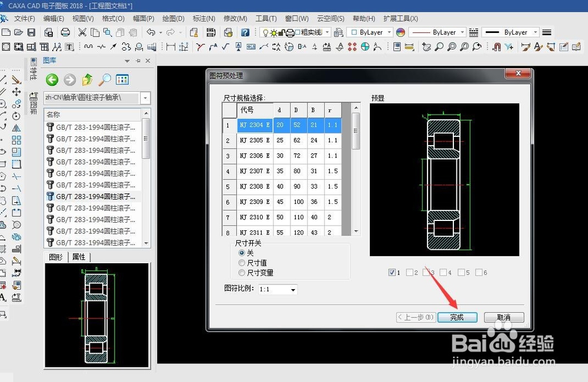Expand the Undo history dropdown arrow
588x382 pixels.
[161, 32]
